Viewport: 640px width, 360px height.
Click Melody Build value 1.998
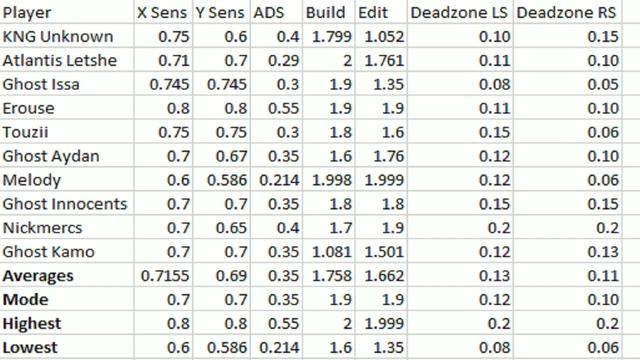[329, 180]
